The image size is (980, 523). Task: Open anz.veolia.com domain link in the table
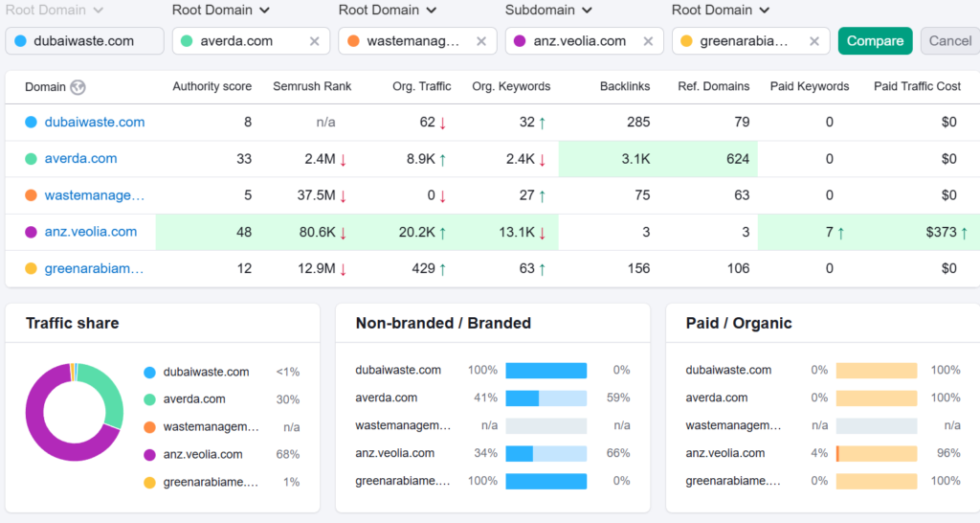click(90, 232)
